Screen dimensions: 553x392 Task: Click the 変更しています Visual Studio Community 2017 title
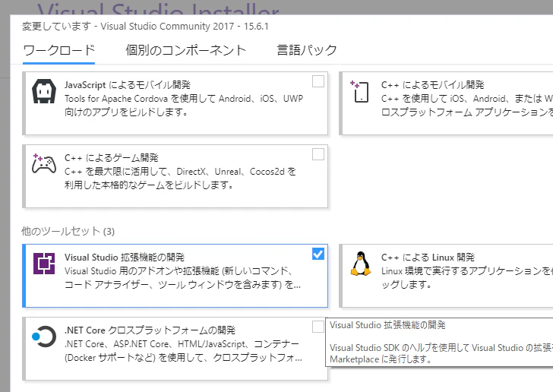[x=145, y=27]
